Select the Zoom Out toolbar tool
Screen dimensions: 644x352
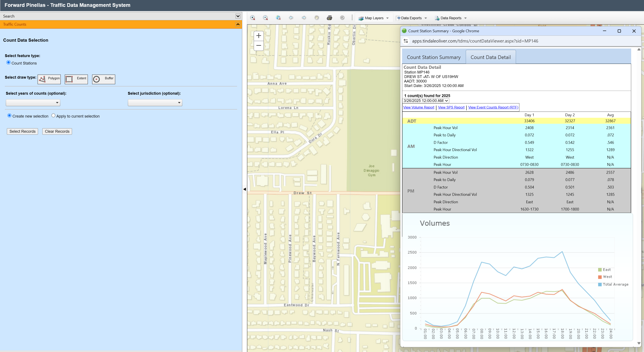[265, 18]
